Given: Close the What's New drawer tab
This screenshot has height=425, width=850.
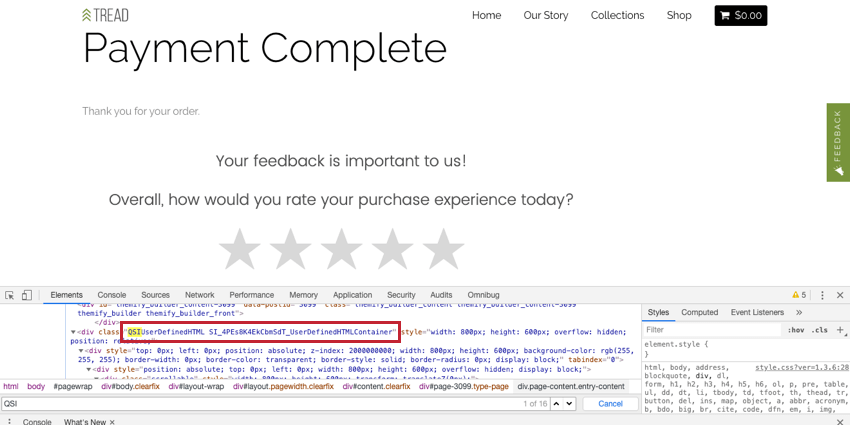Looking at the screenshot, I should coord(112,422).
